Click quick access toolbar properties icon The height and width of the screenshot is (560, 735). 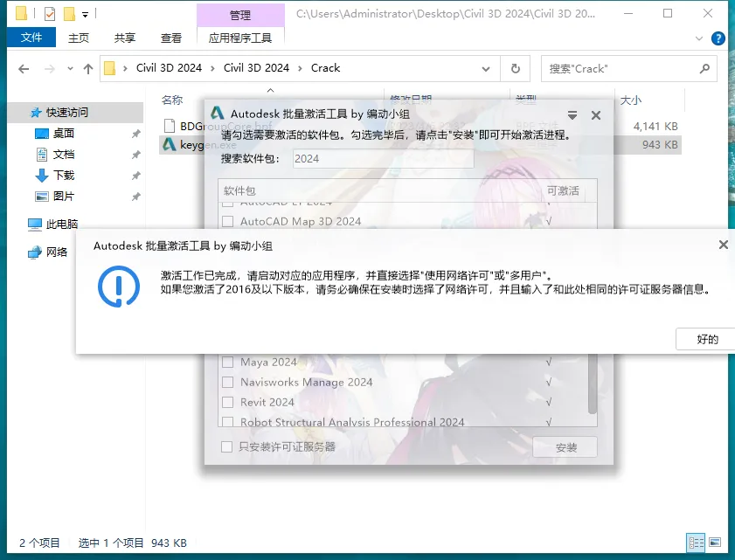(50, 14)
